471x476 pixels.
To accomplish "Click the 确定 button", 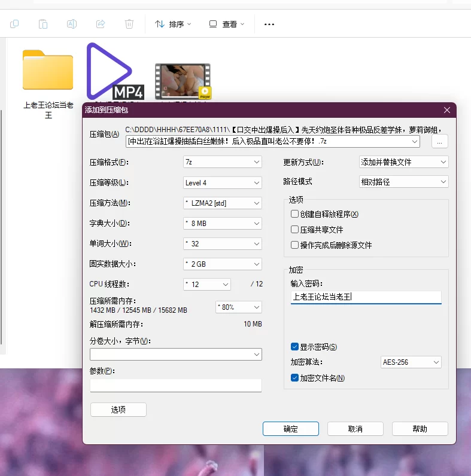I will [x=291, y=429].
